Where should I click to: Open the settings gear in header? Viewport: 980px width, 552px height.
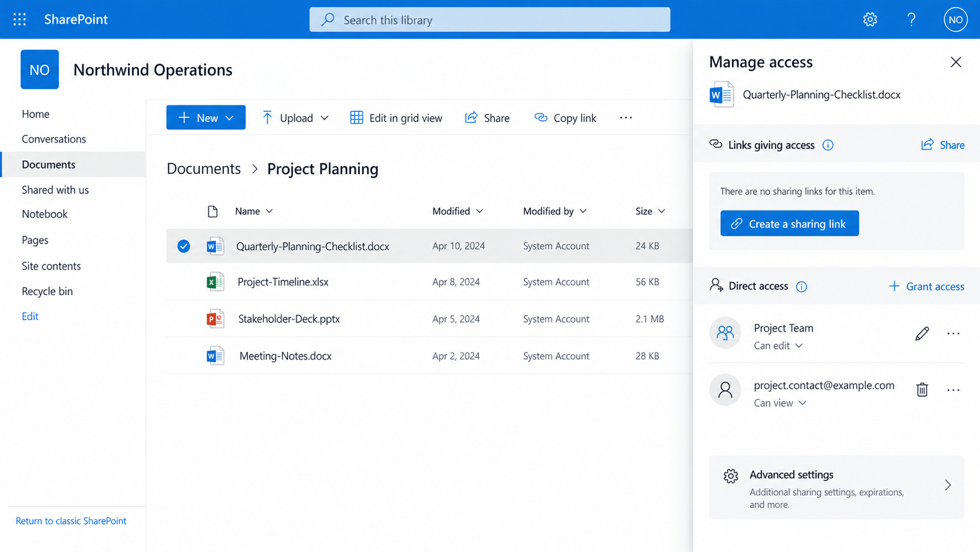pyautogui.click(x=870, y=19)
